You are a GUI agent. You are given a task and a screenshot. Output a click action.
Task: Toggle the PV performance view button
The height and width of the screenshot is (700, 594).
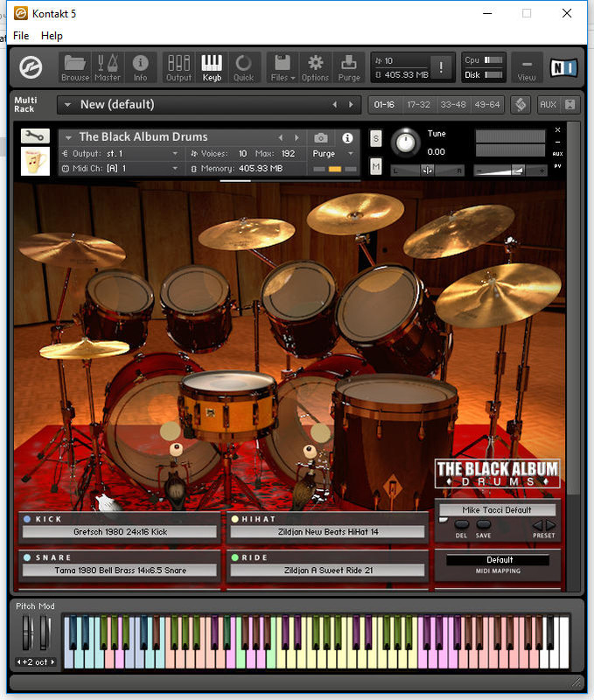coord(558,166)
